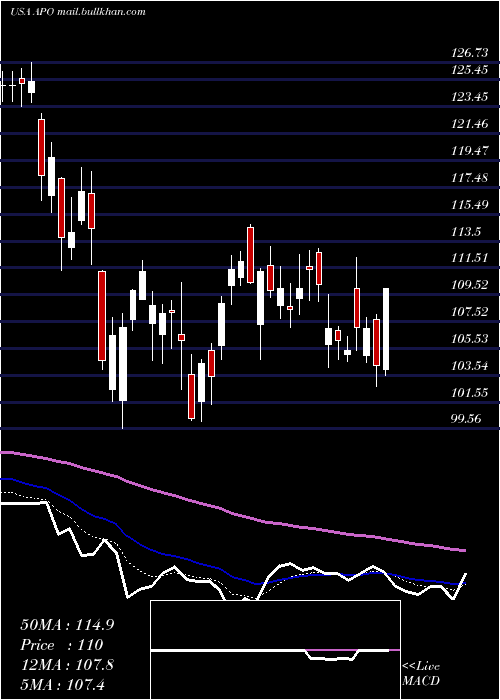Click the 5MA : 107.4 readout

[x=62, y=684]
